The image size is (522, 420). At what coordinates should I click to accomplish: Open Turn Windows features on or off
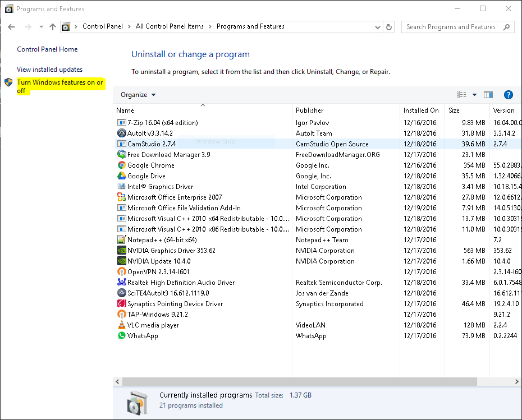click(60, 86)
